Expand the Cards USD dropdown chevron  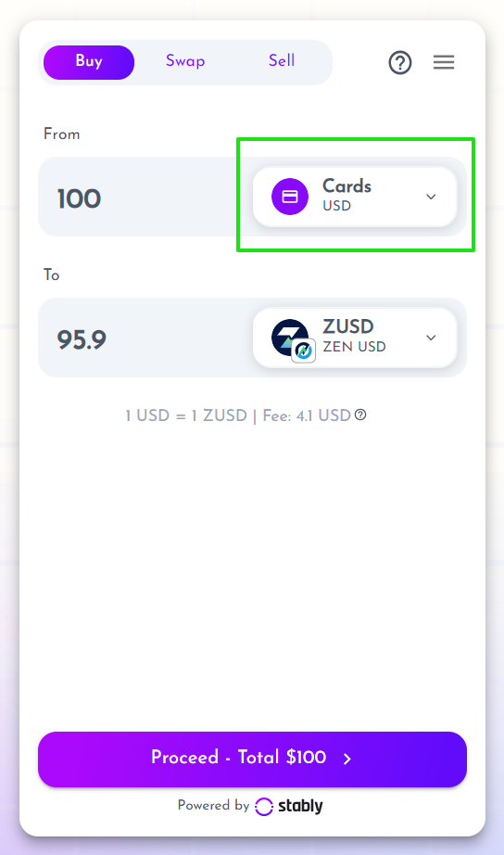[431, 197]
